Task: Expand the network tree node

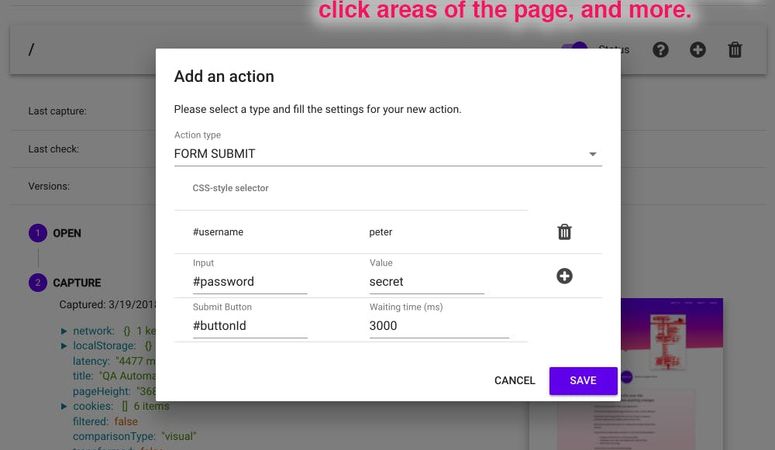Action: pos(64,331)
